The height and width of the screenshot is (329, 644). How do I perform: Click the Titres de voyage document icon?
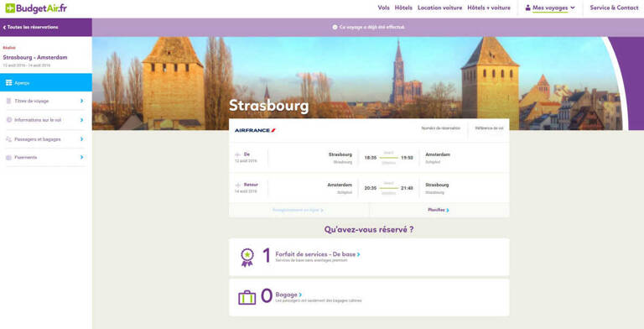8,101
